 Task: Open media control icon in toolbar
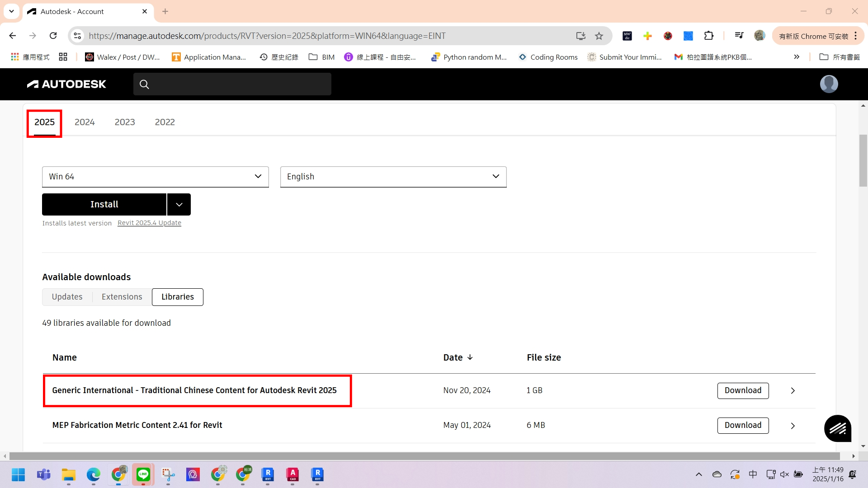pyautogui.click(x=739, y=36)
